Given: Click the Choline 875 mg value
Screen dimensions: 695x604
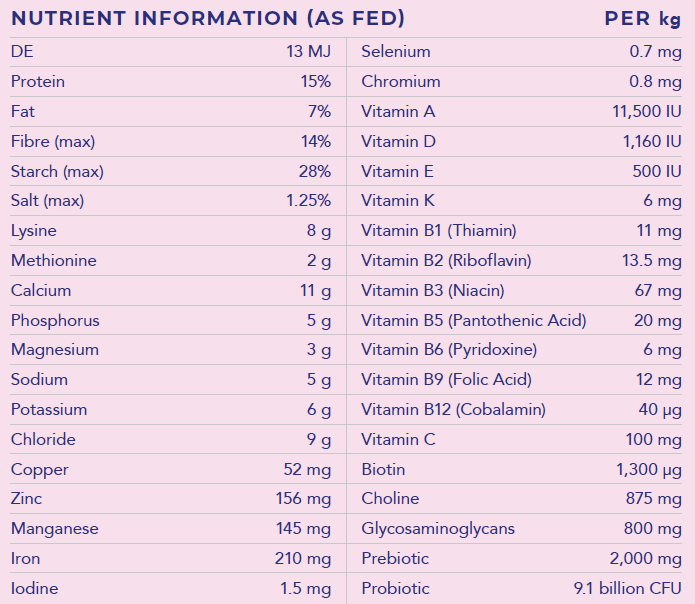Looking at the screenshot, I should coord(656,499).
